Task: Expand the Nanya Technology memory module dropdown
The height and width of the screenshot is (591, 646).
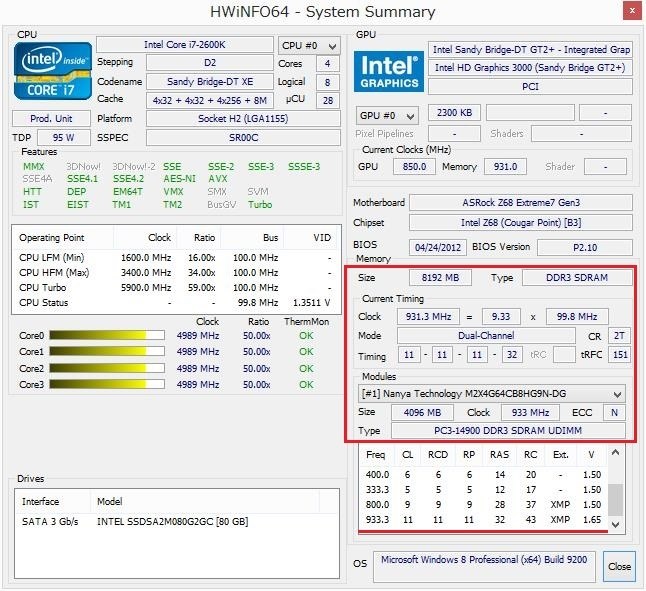Action: [x=491, y=394]
